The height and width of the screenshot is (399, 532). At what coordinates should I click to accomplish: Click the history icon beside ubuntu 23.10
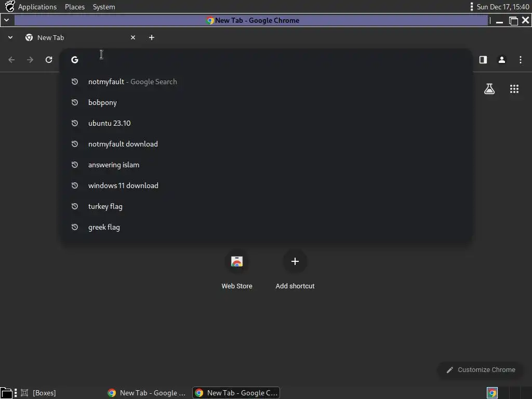75,123
